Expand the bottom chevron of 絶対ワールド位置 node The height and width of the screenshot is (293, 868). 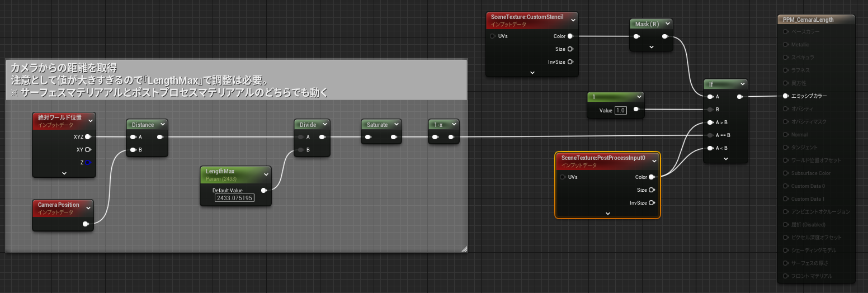[64, 173]
